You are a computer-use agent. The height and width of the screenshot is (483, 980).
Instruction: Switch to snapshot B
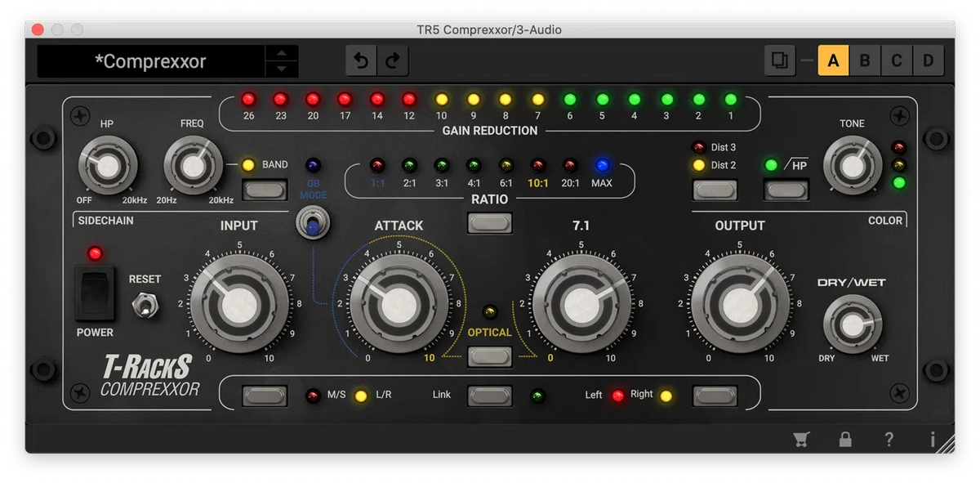pos(865,60)
